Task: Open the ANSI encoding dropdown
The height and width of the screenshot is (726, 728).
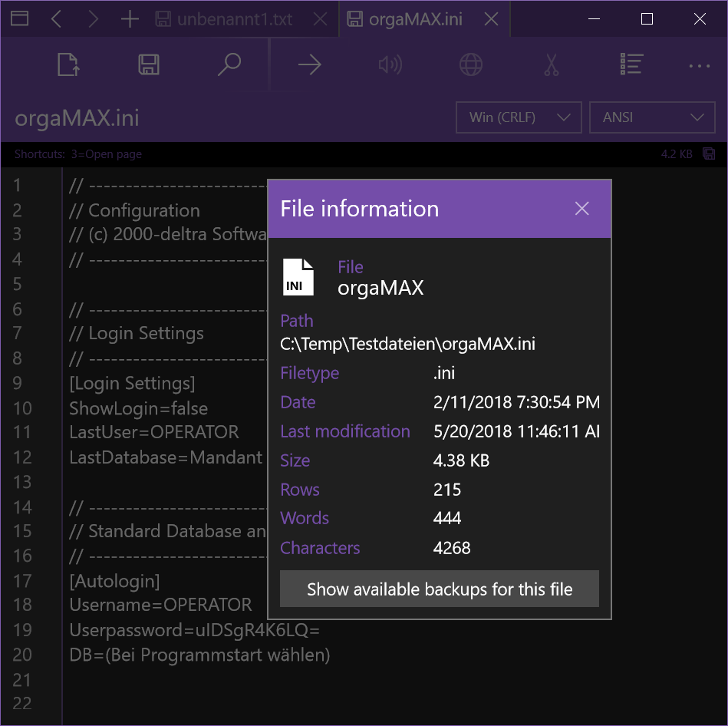Action: (x=652, y=117)
